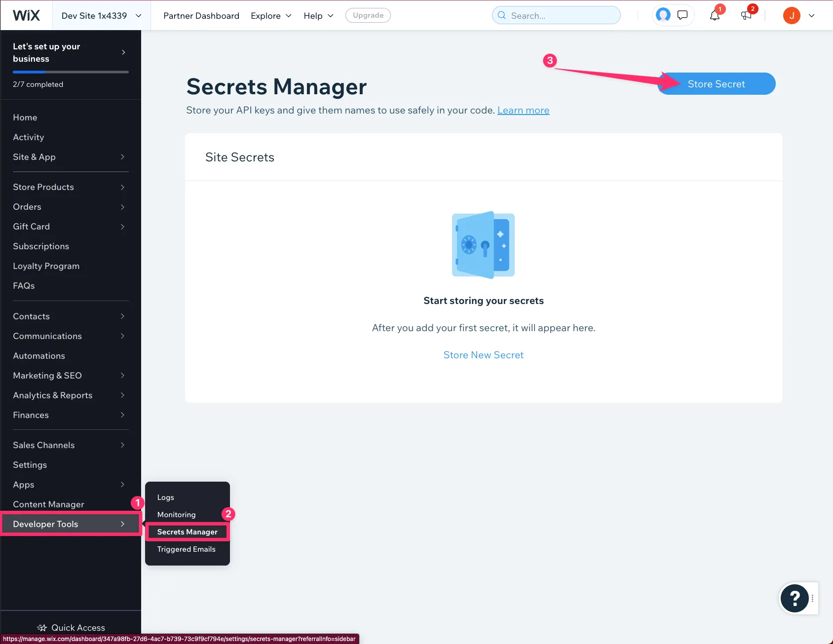
Task: Open FAQs in the sidebar
Action: (24, 286)
